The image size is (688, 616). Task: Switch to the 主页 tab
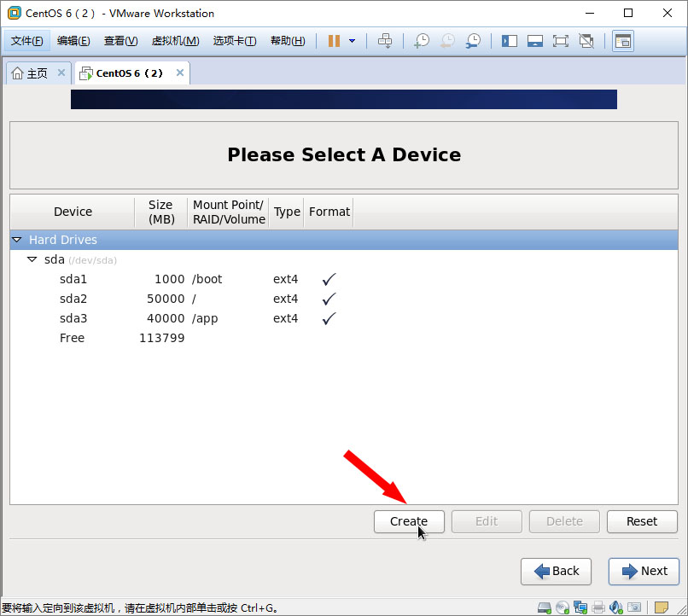tap(31, 73)
